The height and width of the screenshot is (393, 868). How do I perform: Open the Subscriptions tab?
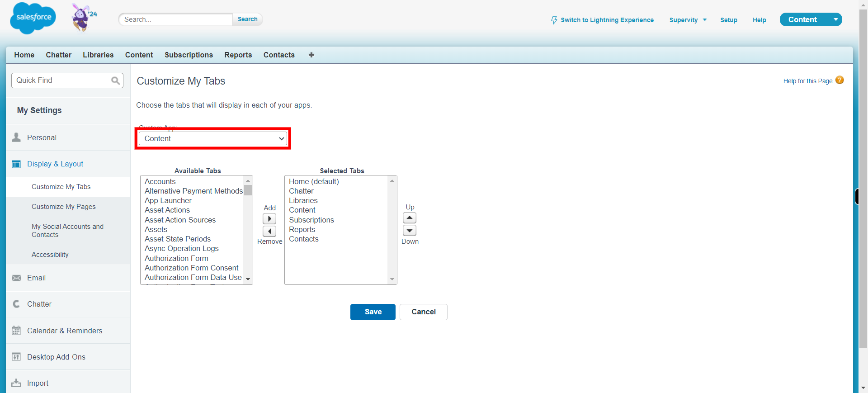point(189,55)
